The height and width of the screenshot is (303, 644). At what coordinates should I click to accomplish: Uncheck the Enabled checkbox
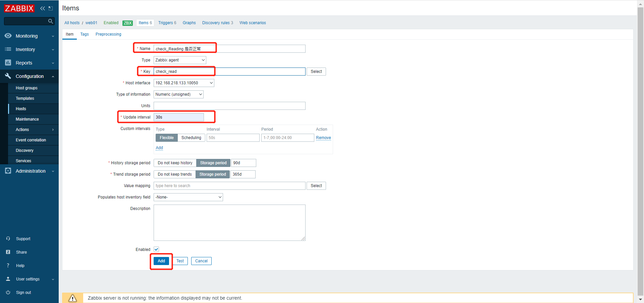pos(156,249)
